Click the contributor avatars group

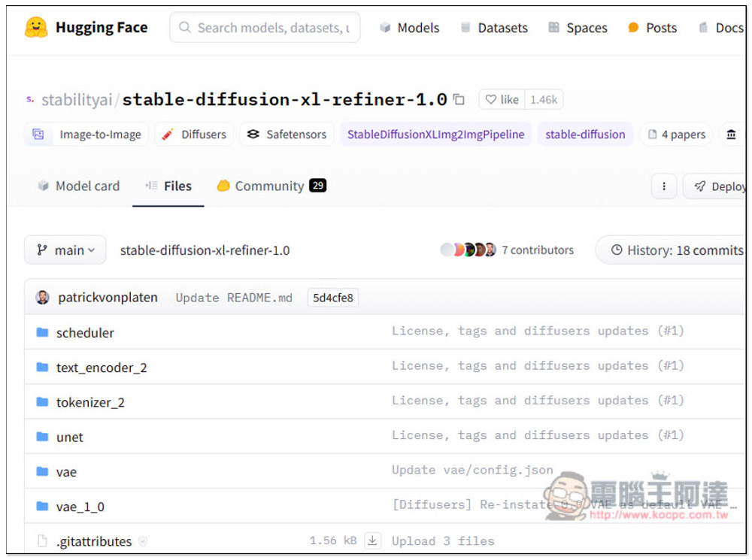[468, 250]
